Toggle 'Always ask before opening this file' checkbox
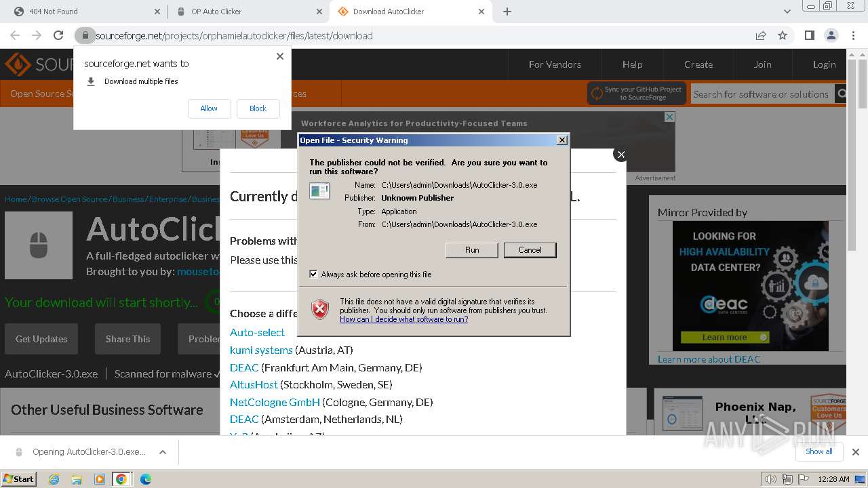Screen dimensions: 868x488 pyautogui.click(x=313, y=274)
